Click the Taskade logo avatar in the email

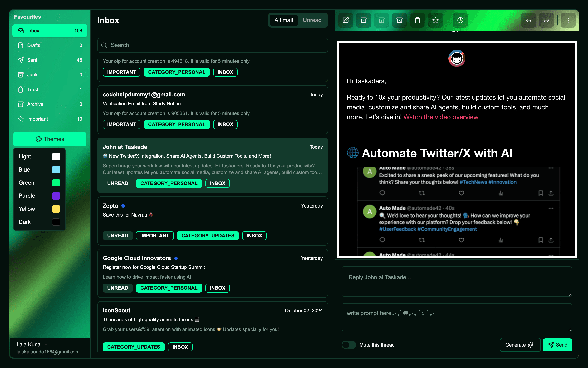457,58
